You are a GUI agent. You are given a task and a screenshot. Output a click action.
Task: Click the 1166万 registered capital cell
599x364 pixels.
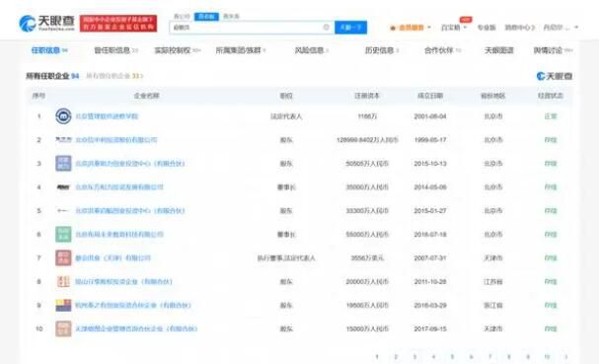point(367,116)
